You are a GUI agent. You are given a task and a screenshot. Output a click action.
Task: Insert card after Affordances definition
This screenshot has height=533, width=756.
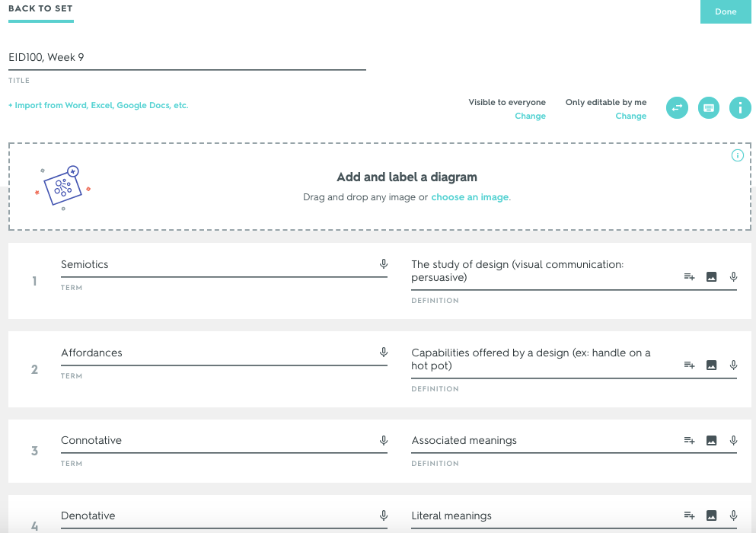coord(690,365)
